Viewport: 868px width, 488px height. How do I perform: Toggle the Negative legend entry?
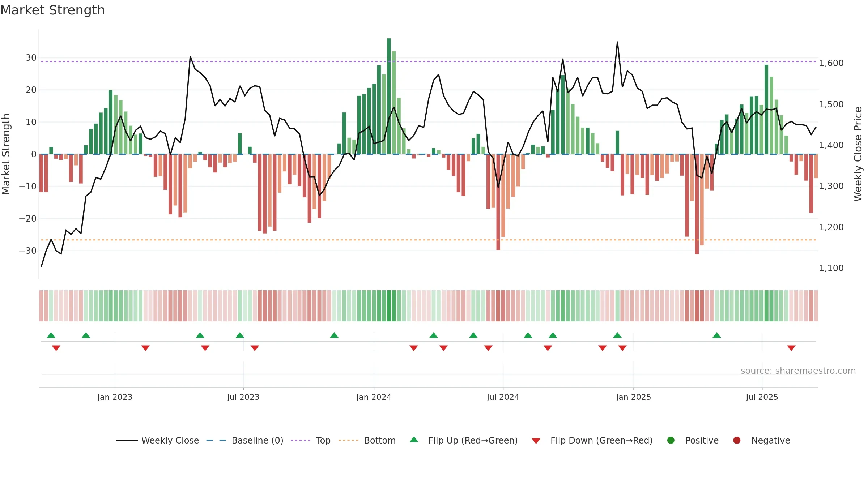click(x=761, y=440)
